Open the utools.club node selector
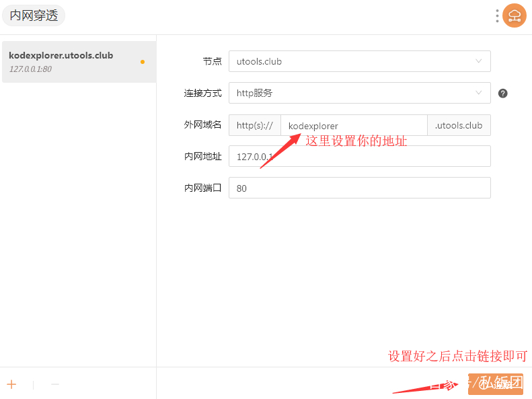The width and height of the screenshot is (532, 399). 350,61
